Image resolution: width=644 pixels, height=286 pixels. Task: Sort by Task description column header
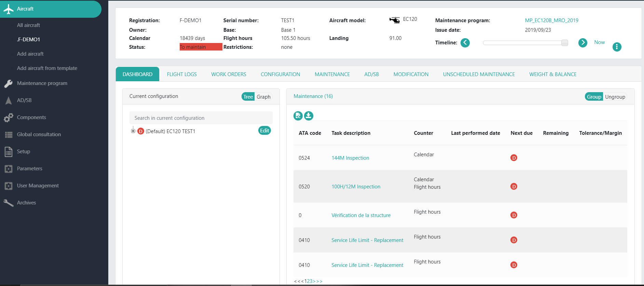point(351,133)
